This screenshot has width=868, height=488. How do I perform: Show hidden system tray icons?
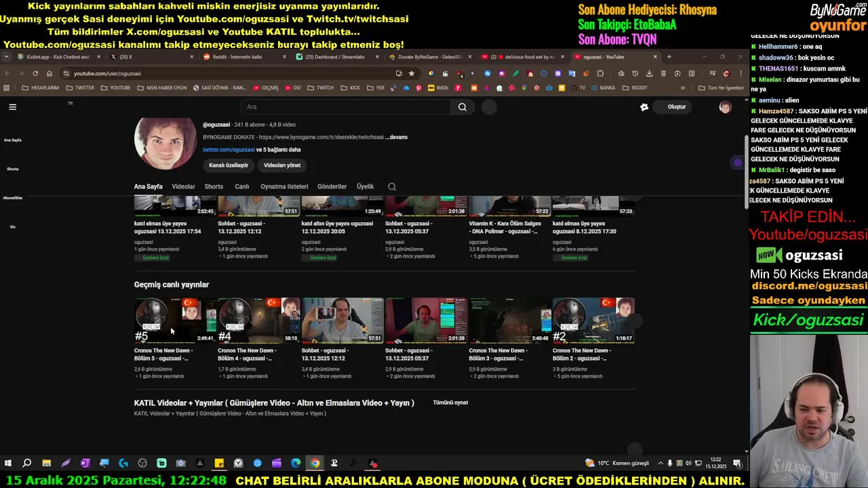pyautogui.click(x=660, y=464)
